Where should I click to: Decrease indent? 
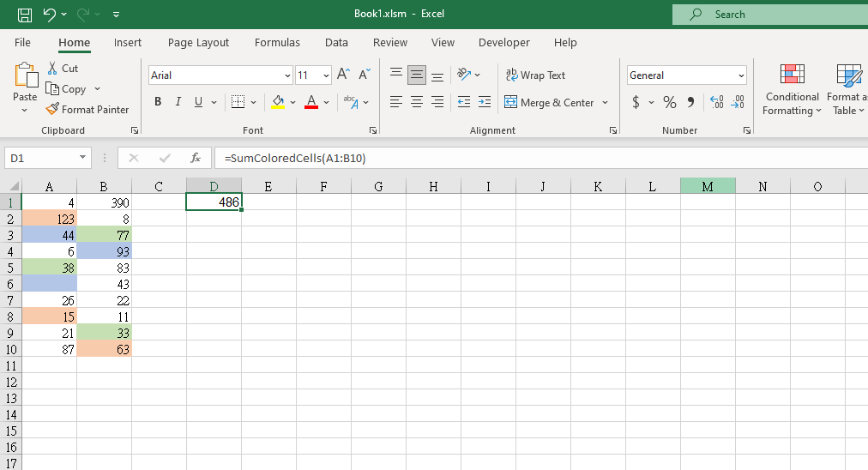464,102
